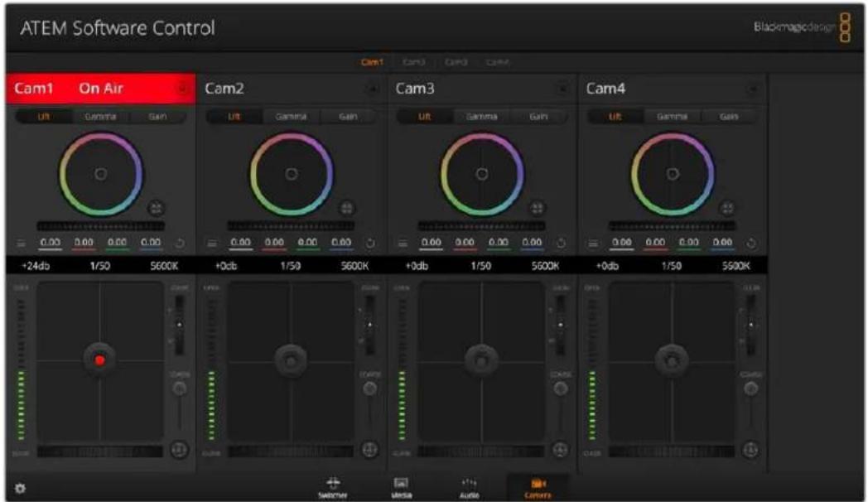Open Cam4 camera settings icon in header
Viewport: 868px width, 502px height.
coord(753,89)
